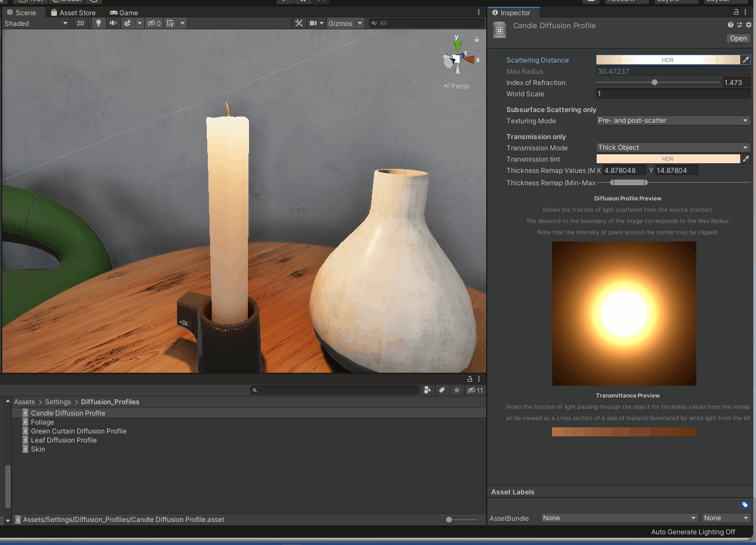The width and height of the screenshot is (756, 545).
Task: Open the Transmission Mode dropdown
Action: point(673,148)
